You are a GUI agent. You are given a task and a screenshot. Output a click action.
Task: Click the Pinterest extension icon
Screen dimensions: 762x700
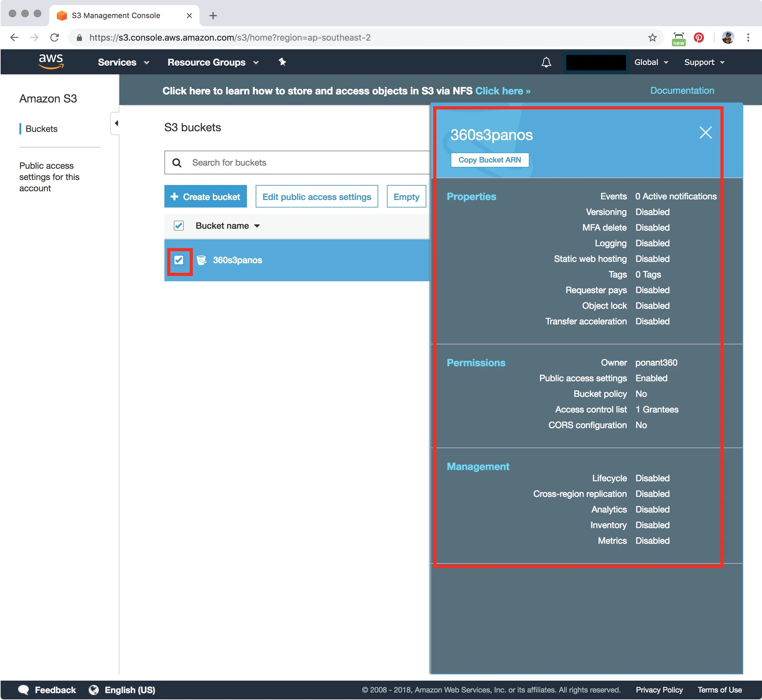(699, 37)
